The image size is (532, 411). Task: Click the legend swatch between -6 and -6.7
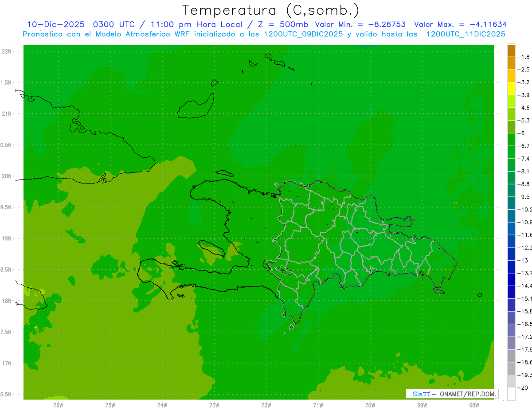click(x=511, y=140)
